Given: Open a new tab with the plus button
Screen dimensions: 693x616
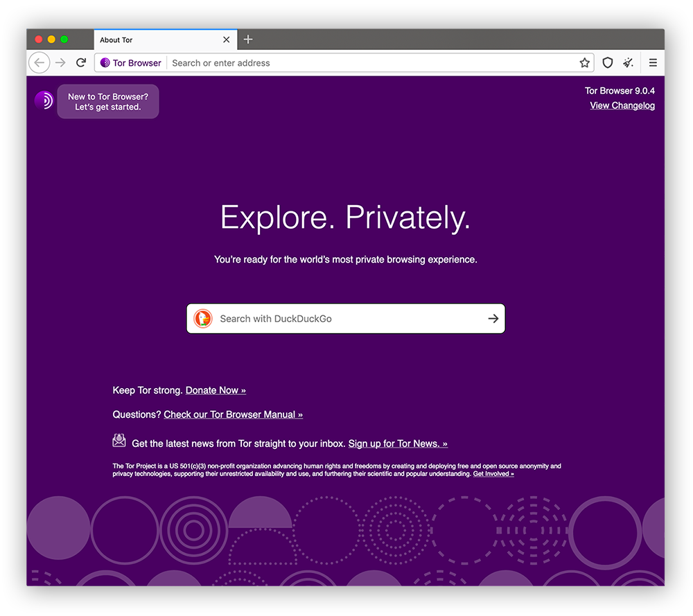Looking at the screenshot, I should (x=248, y=39).
